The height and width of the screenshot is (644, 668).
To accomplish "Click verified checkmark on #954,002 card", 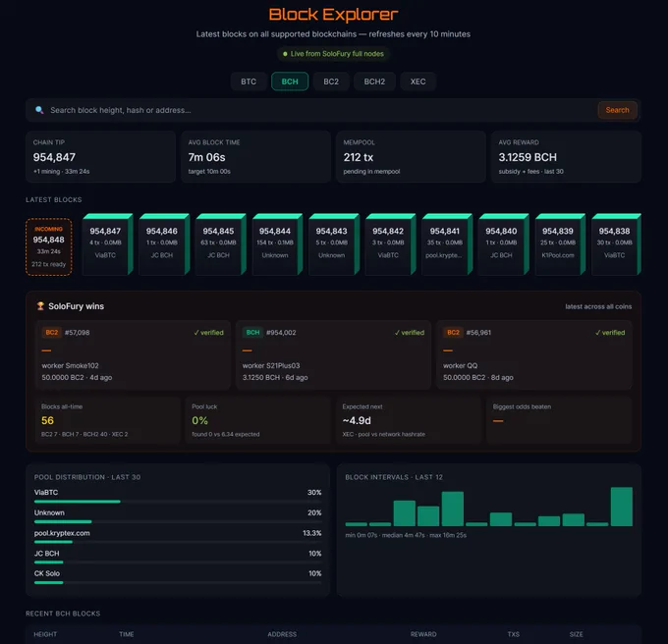I will (x=409, y=333).
